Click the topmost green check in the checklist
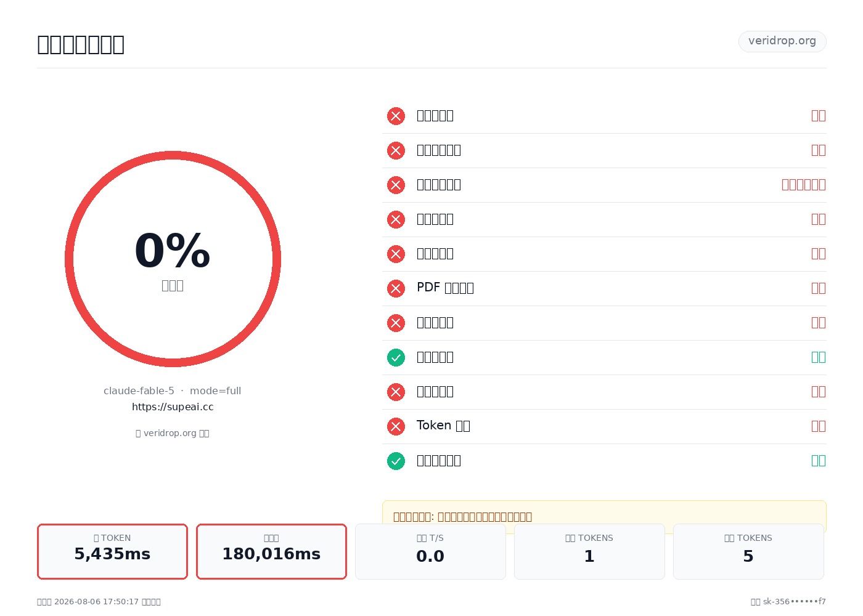Image resolution: width=863 pixels, height=616 pixels. (x=396, y=357)
